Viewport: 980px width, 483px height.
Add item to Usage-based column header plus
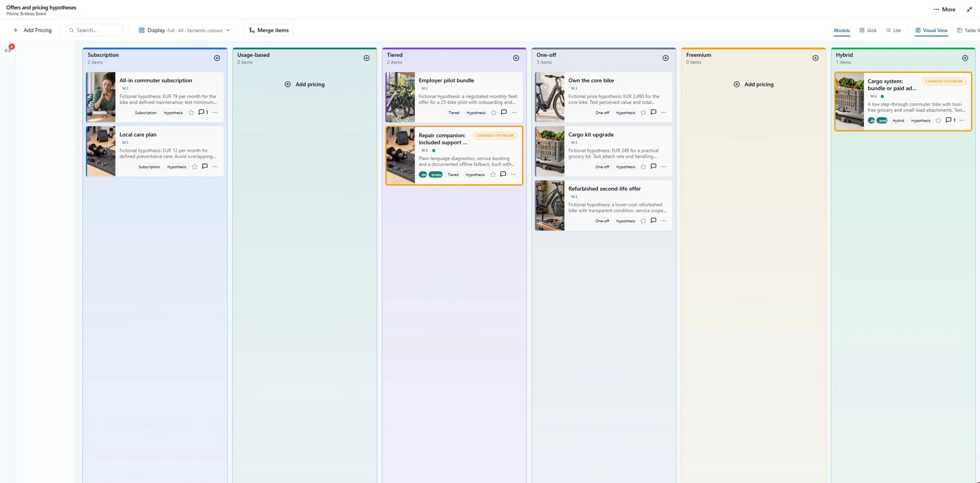[x=366, y=58]
